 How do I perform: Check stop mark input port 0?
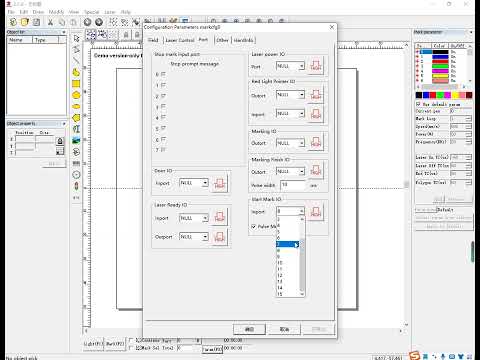163,74
